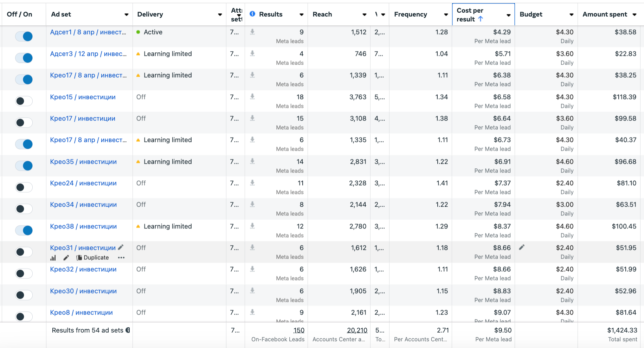Open the Ad set column dropdown
The image size is (644, 348).
(126, 14)
